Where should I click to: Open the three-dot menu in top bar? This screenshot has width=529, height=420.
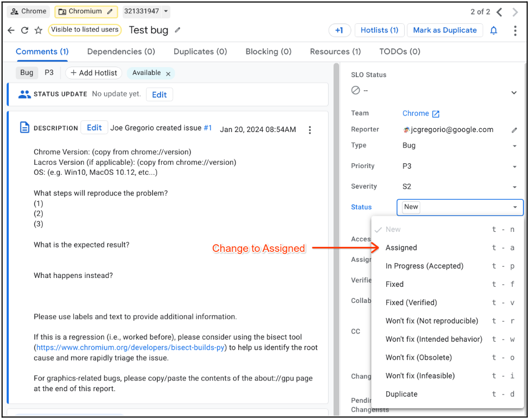click(515, 31)
